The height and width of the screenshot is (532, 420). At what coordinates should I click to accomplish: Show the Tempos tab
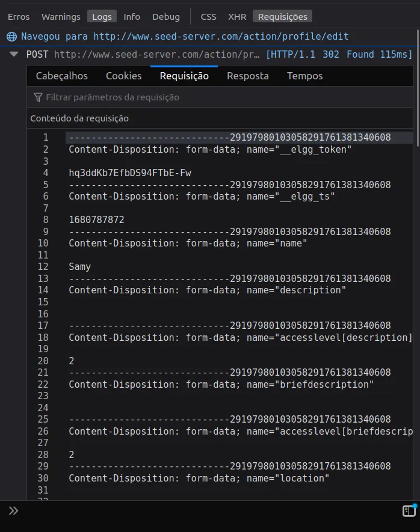tap(304, 76)
